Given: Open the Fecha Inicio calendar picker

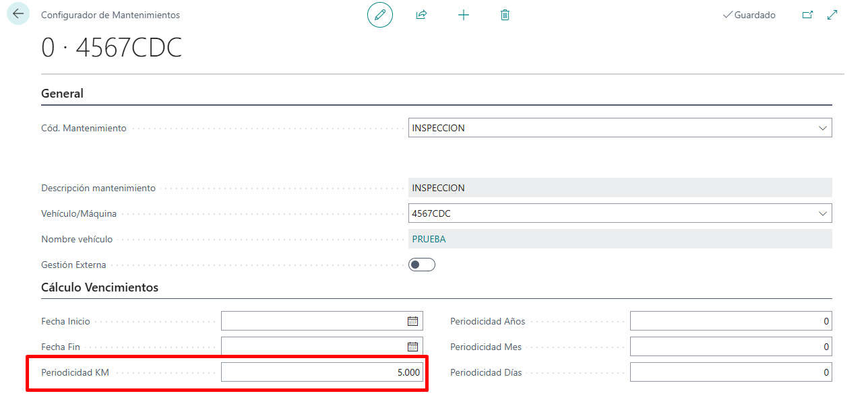Looking at the screenshot, I should (413, 321).
